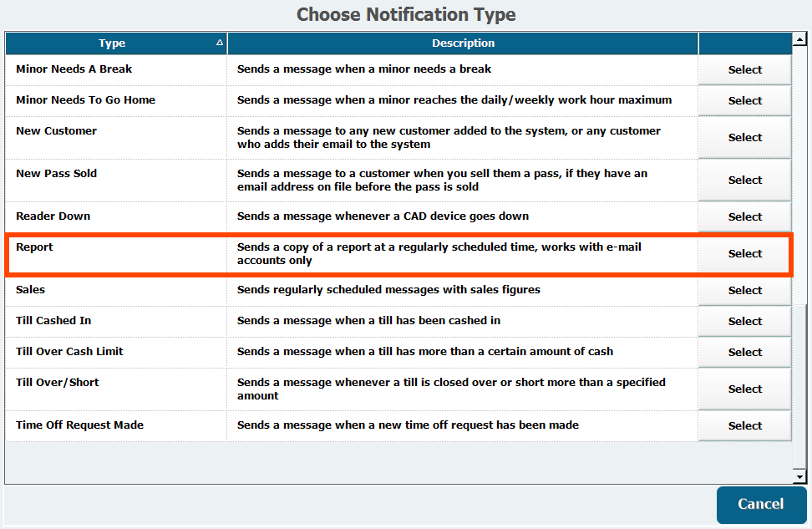Click the vertical scrollbar track above the thumb
Viewport: 812px width, 529px height.
tap(799, 167)
